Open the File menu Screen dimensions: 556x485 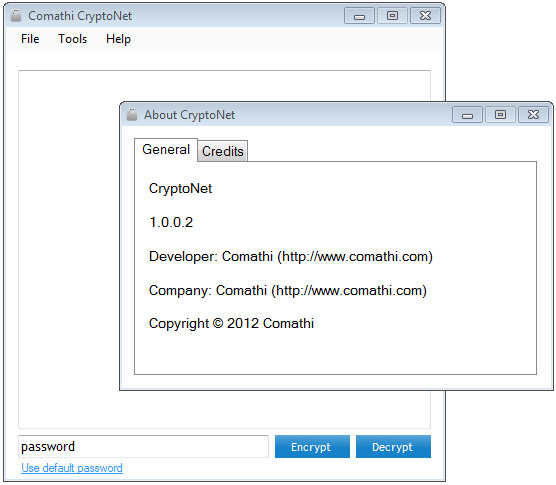(x=30, y=39)
